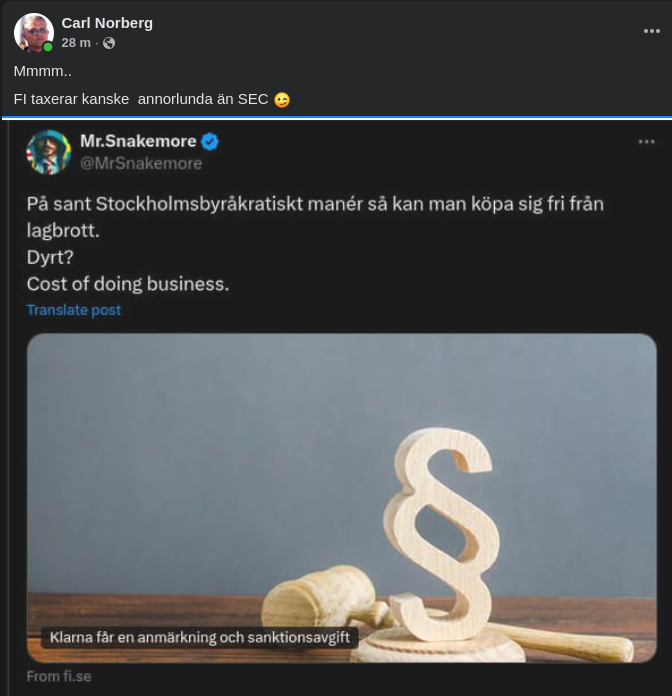This screenshot has height=696, width=672.
Task: Click the 'FI taxerar kanske' post text
Action: [x=140, y=100]
